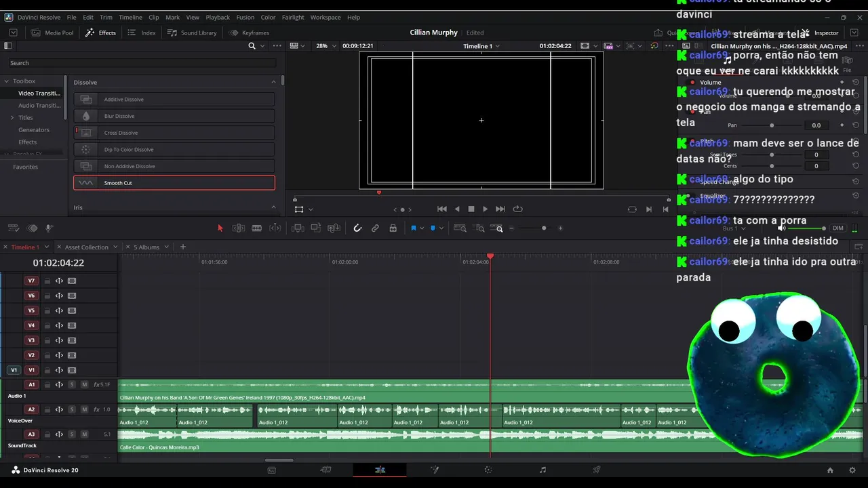Jump to first frame in viewer
This screenshot has height=488, width=868.
click(442, 209)
